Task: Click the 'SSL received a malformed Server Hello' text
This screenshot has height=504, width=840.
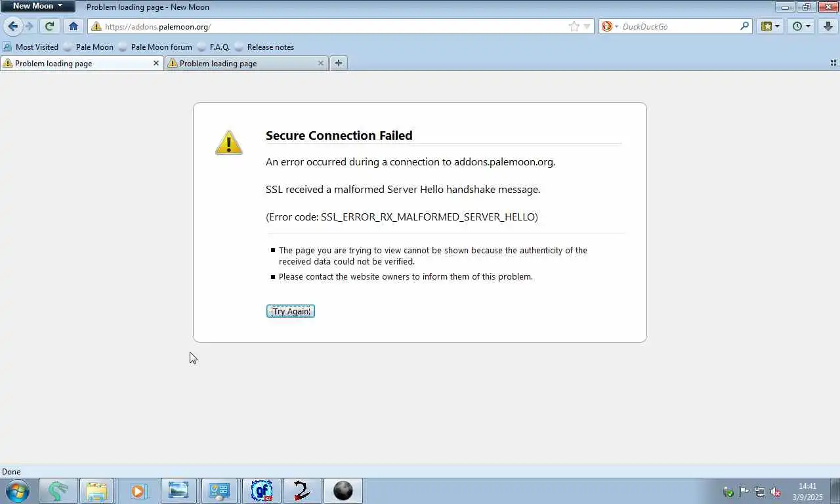Action: 403,189
